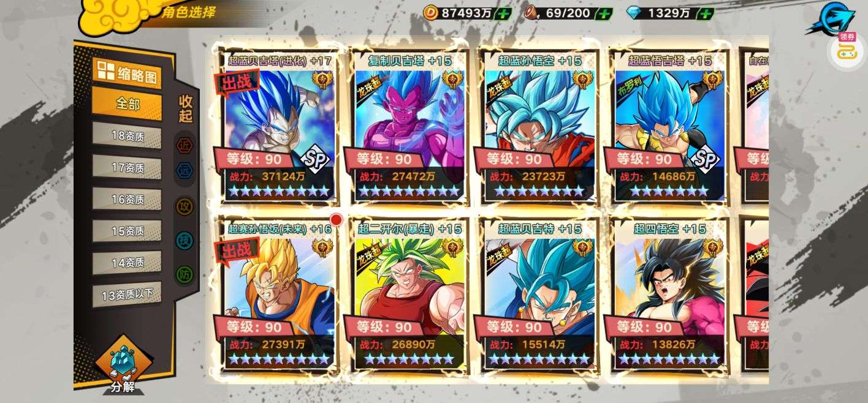
Task: Add stamina with the meat plus button
Action: coord(604,13)
